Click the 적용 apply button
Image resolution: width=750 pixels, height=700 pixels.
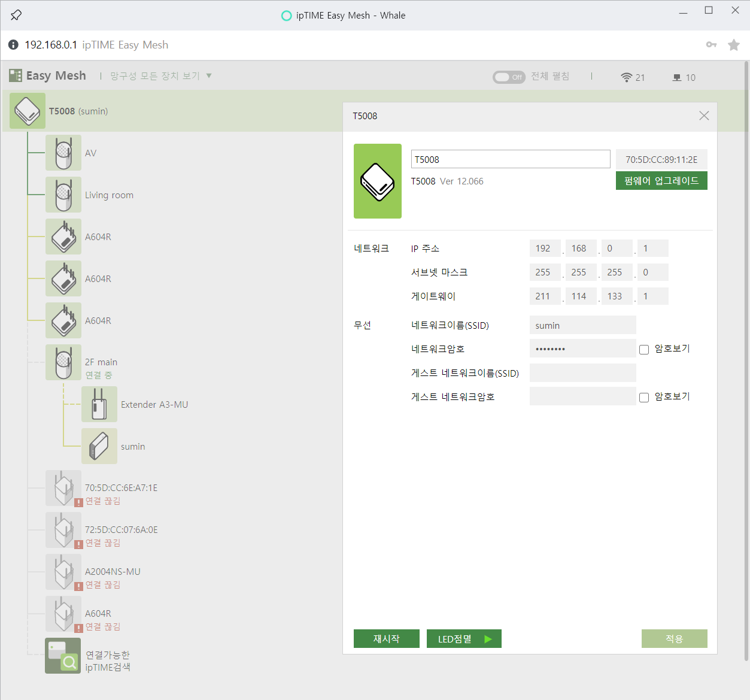pyautogui.click(x=675, y=639)
